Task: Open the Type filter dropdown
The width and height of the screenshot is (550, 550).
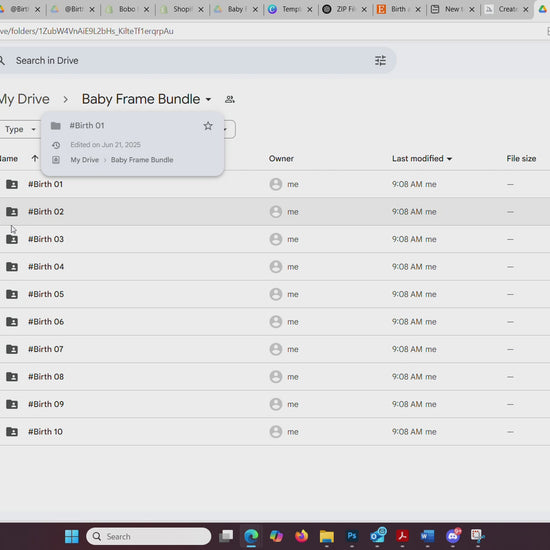Action: (19, 129)
